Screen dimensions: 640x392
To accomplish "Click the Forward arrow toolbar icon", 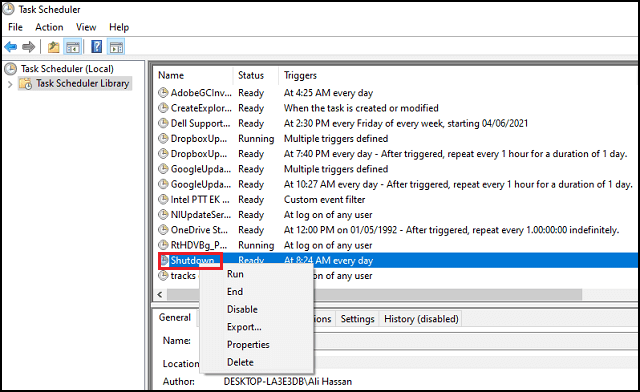I will click(29, 47).
